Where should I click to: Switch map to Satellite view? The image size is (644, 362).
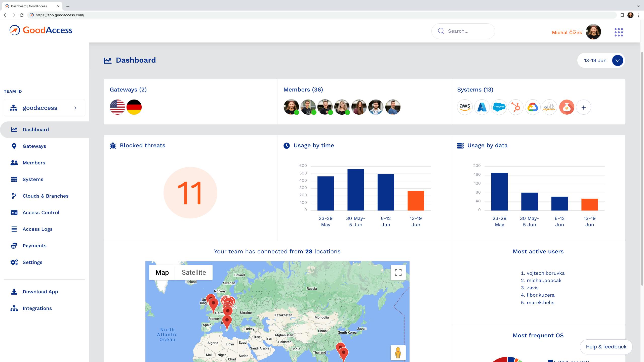(x=194, y=273)
